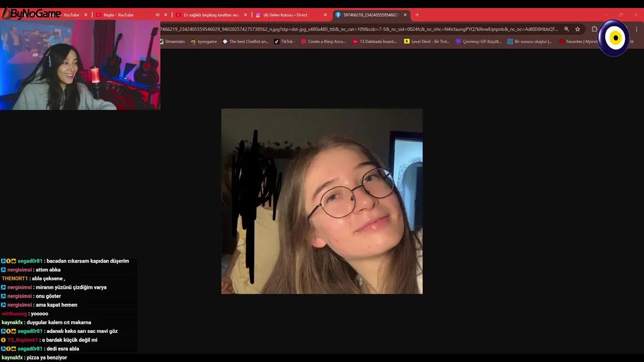
Task: Click chat message 'attım abka'
Action: [48, 270]
